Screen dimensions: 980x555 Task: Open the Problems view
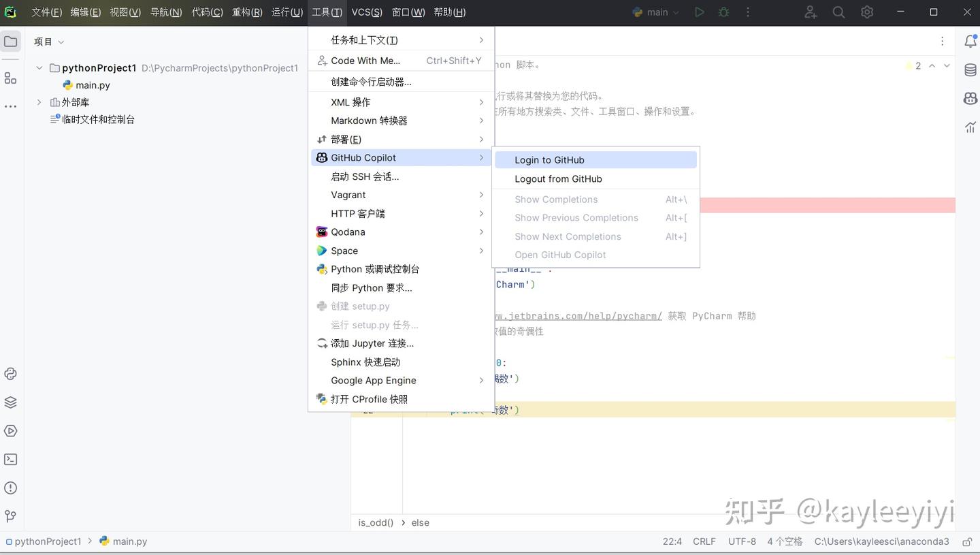click(10, 488)
